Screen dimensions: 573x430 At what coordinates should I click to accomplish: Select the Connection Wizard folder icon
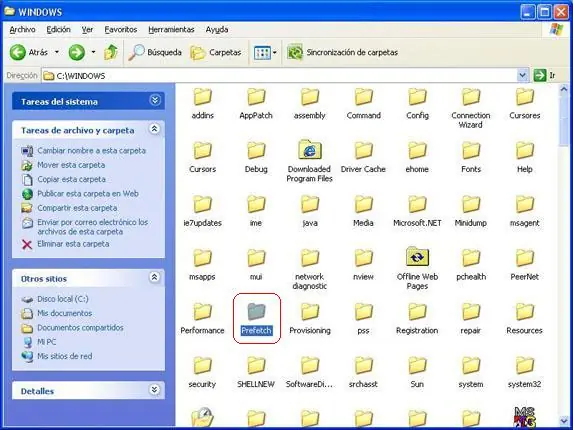471,97
